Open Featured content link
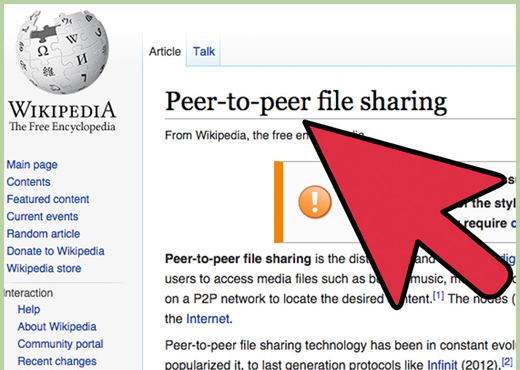This screenshot has height=370, width=520. coord(48,199)
